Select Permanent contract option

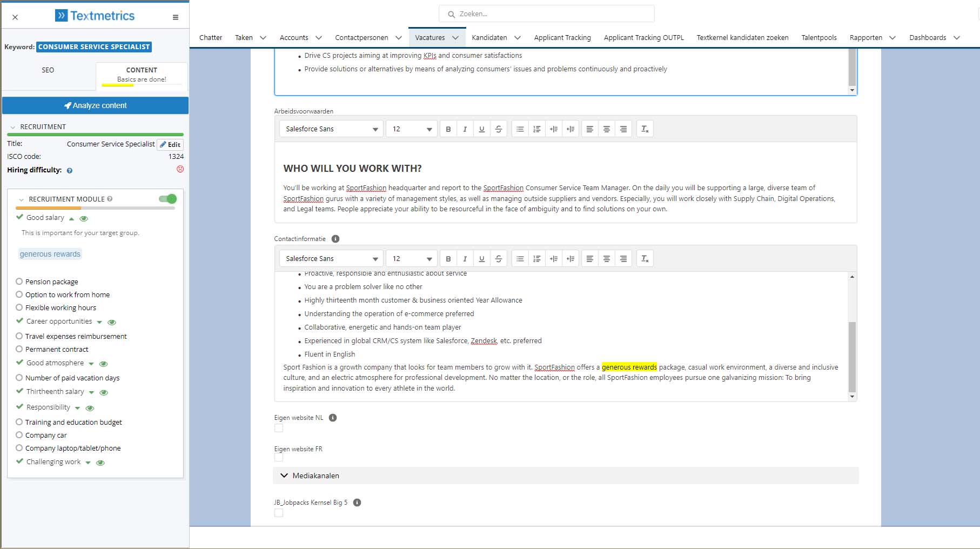coord(19,349)
